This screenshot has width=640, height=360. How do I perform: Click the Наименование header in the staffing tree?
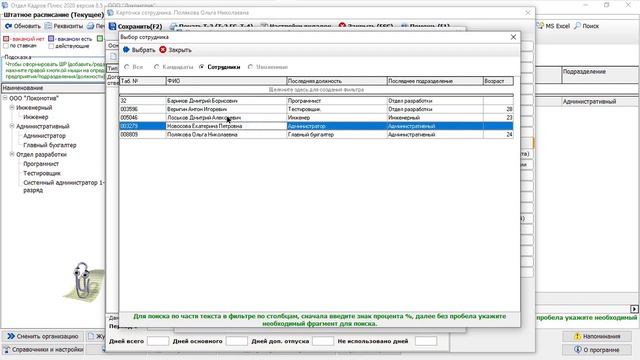pos(53,88)
